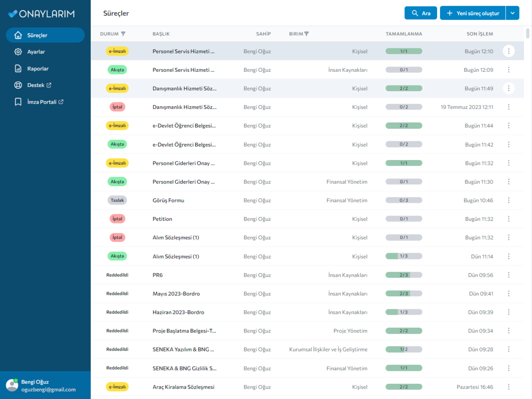The image size is (532, 399).
Task: Click the SON İŞLEM column header
Action: (480, 34)
